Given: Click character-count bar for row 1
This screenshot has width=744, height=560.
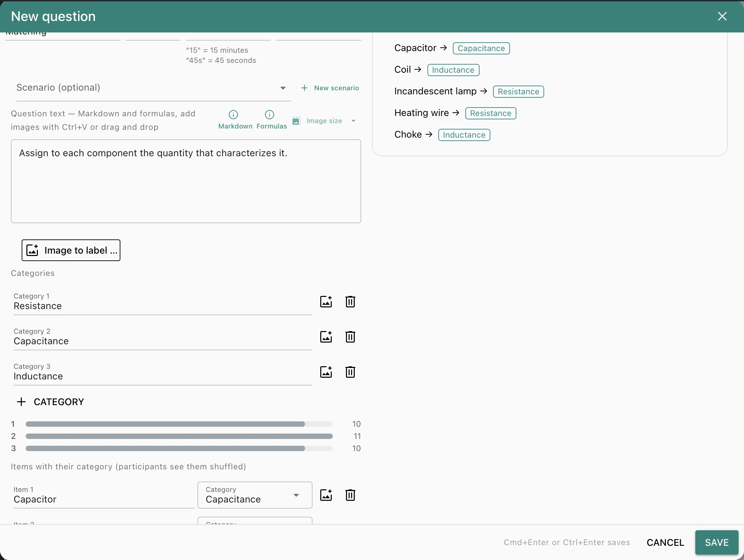Looking at the screenshot, I should [x=179, y=424].
